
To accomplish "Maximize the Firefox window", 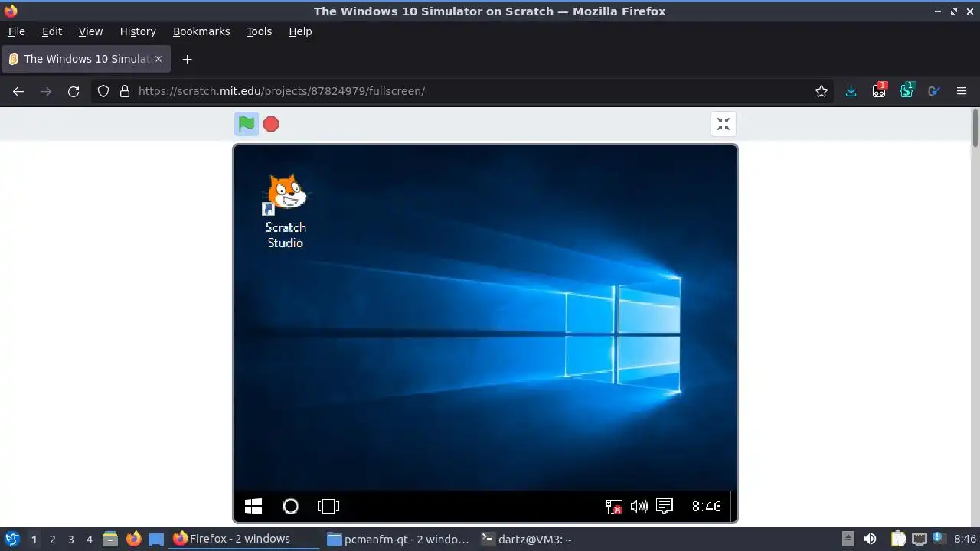I will [x=953, y=11].
